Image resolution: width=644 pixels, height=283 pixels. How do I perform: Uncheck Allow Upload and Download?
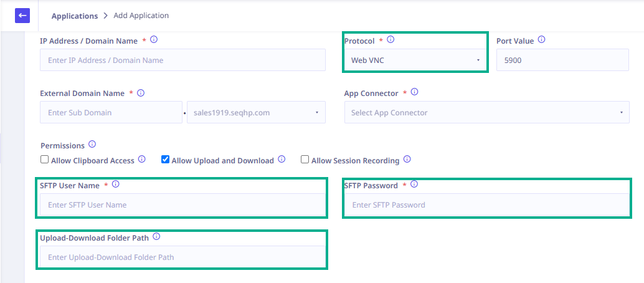pyautogui.click(x=165, y=160)
